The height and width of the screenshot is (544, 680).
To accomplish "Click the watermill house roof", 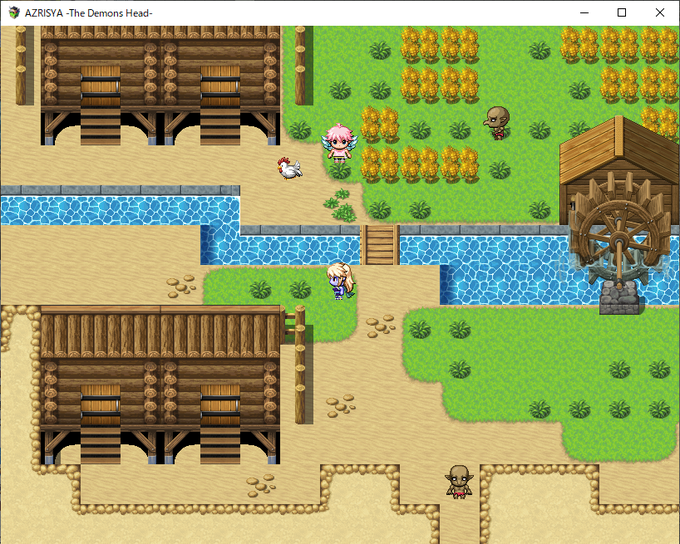I will click(620, 149).
